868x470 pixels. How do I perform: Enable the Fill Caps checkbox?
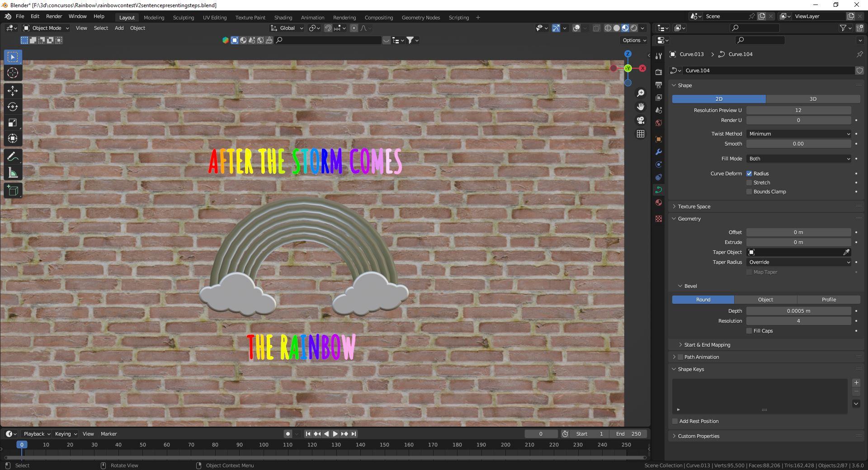(x=749, y=331)
